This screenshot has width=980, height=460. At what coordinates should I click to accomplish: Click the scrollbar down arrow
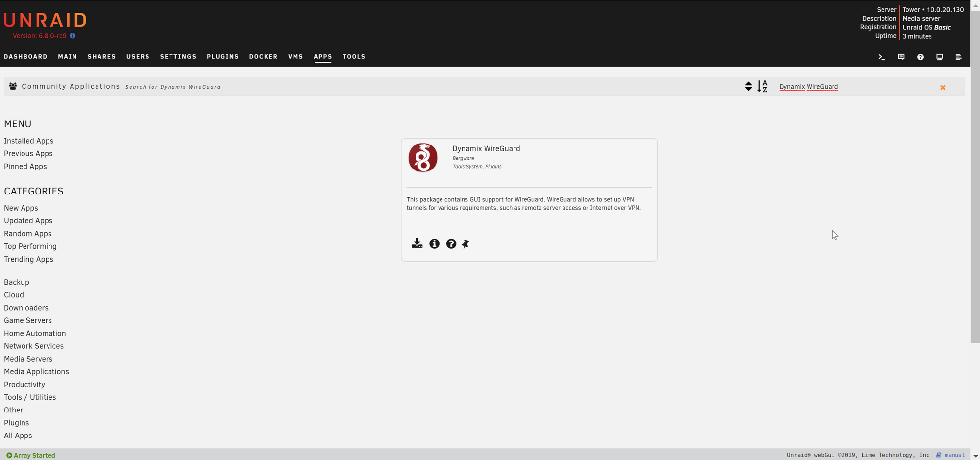pos(975,456)
